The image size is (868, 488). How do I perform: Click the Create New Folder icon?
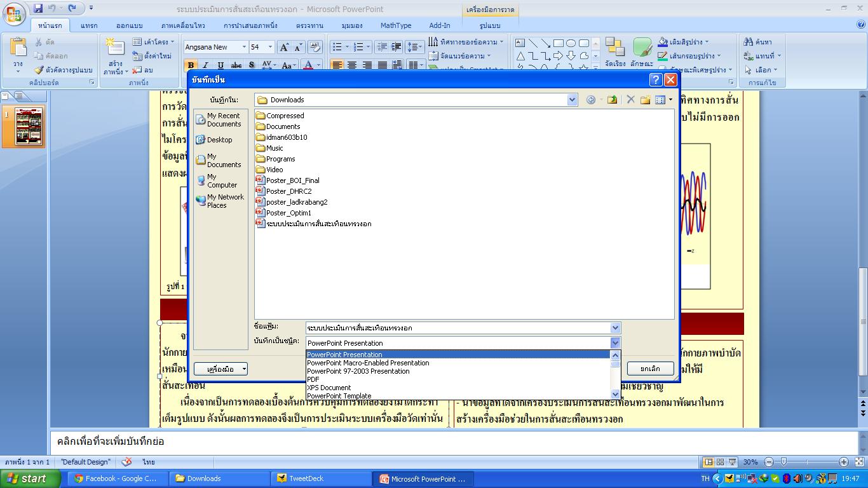tap(645, 100)
